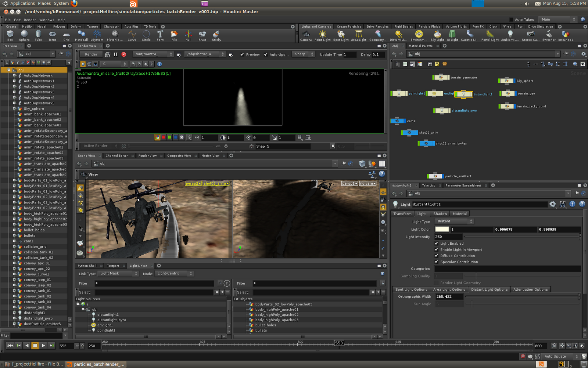Toggle Diffuse Contribution checkbox
588x368 pixels.
point(437,256)
